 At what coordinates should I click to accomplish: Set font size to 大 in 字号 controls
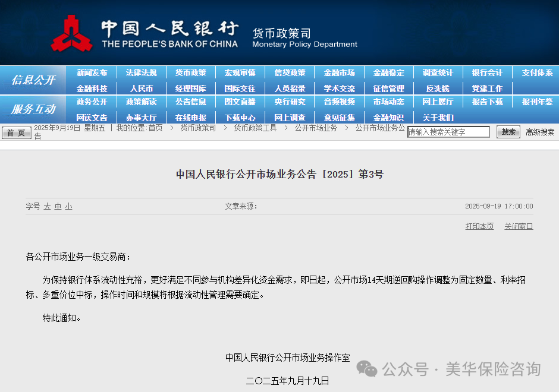click(x=46, y=206)
